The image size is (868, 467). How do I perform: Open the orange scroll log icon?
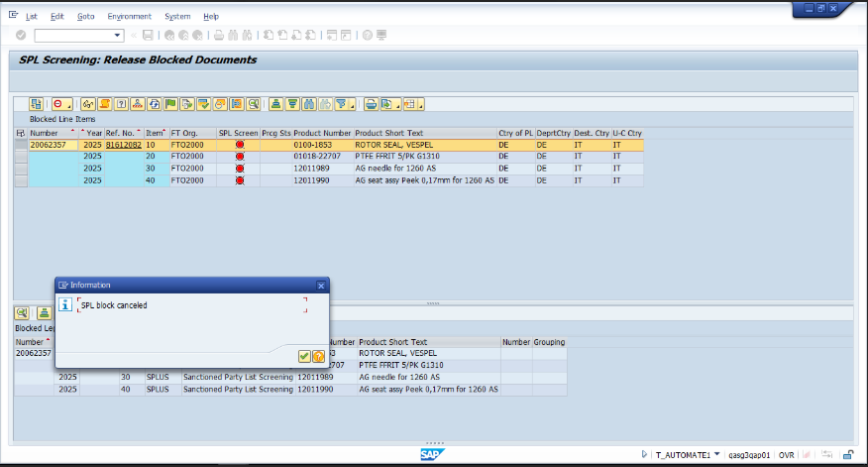105,104
